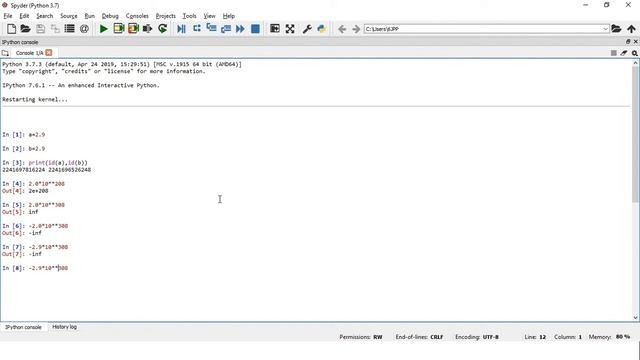This screenshot has height=360, width=640.
Task: Open the console options magnifier icon
Action: coord(635,53)
